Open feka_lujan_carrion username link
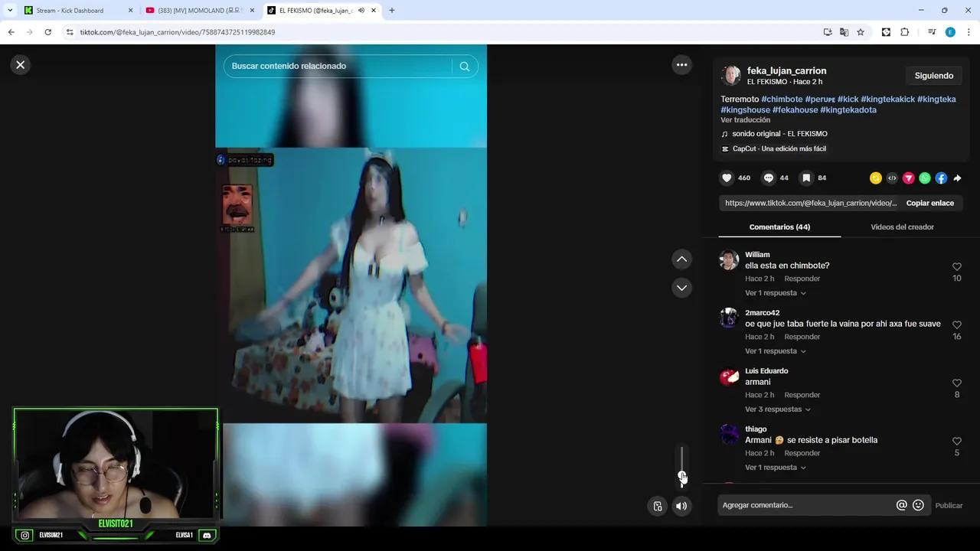The image size is (980, 551). (x=786, y=70)
